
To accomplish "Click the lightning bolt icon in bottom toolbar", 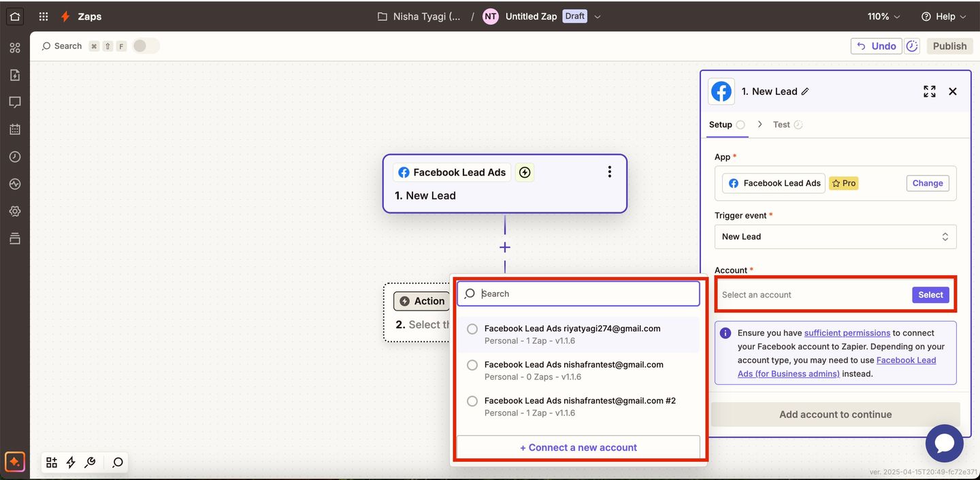I will pyautogui.click(x=71, y=462).
